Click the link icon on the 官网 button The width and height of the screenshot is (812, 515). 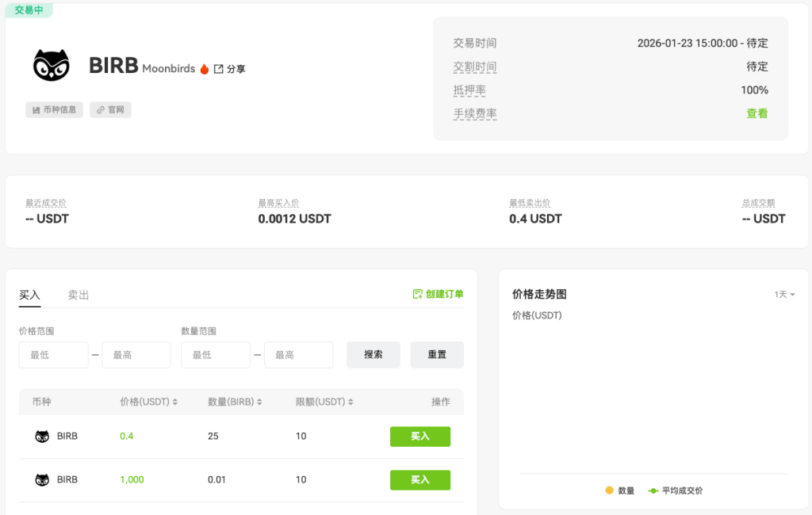click(x=99, y=109)
